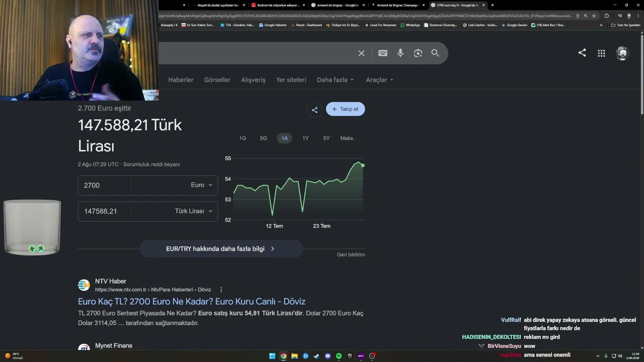Open the Tüm Yer İşaretleri bookmarks folder

(625, 25)
